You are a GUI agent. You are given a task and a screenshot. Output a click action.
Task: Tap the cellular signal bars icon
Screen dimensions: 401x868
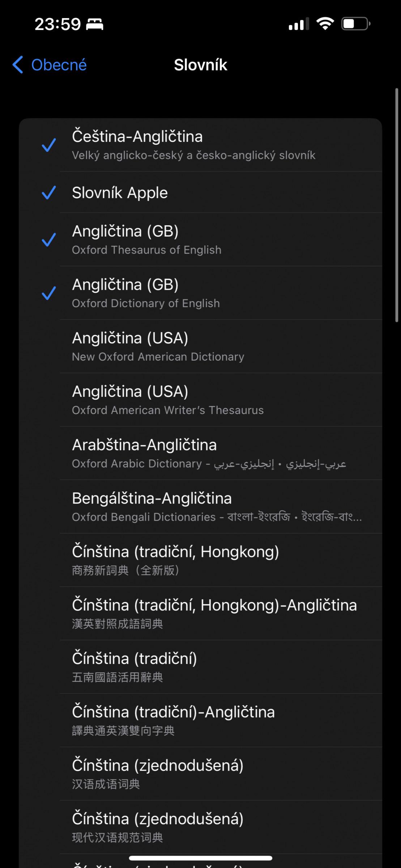click(x=298, y=24)
